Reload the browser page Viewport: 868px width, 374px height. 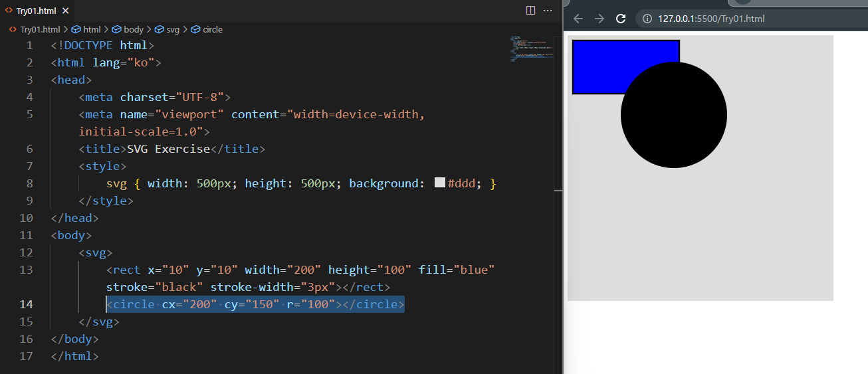pos(621,19)
